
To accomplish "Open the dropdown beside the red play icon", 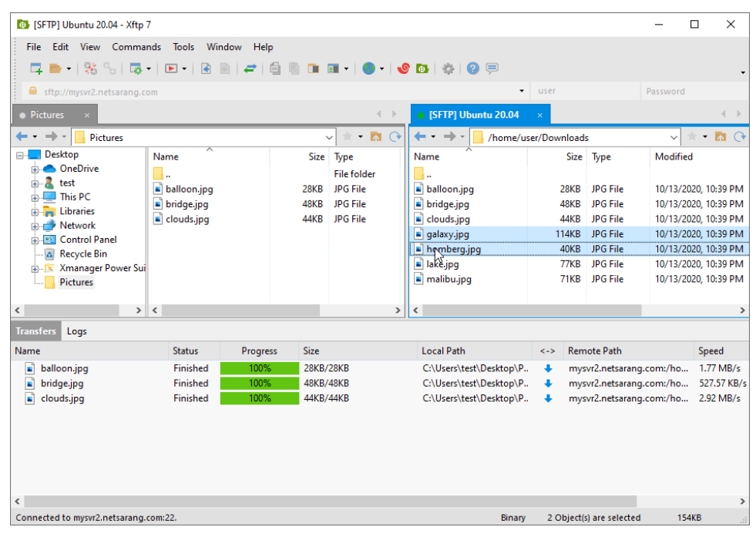I will tap(184, 69).
